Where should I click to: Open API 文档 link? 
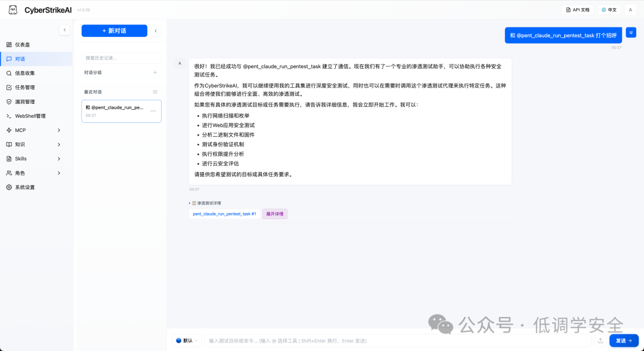pyautogui.click(x=577, y=10)
